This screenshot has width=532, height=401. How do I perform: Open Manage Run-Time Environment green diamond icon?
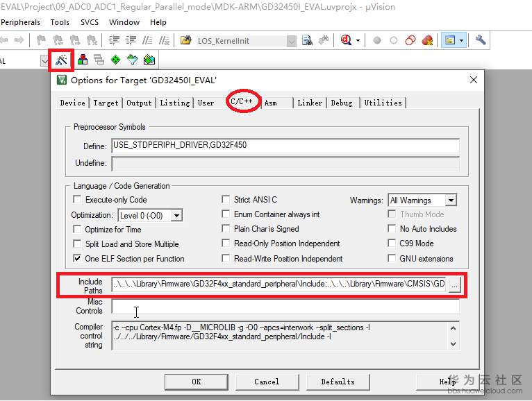click(x=116, y=60)
